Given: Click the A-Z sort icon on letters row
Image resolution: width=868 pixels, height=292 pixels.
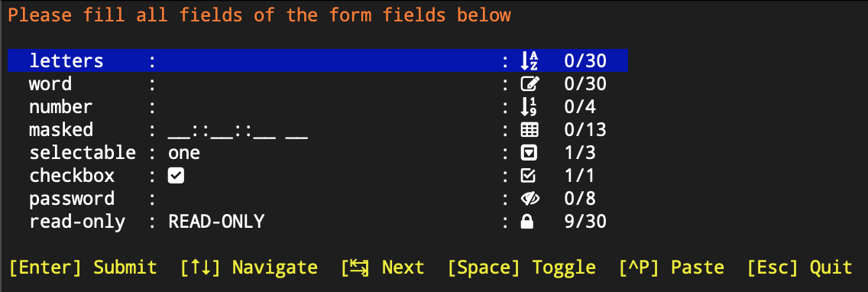Looking at the screenshot, I should click(530, 61).
